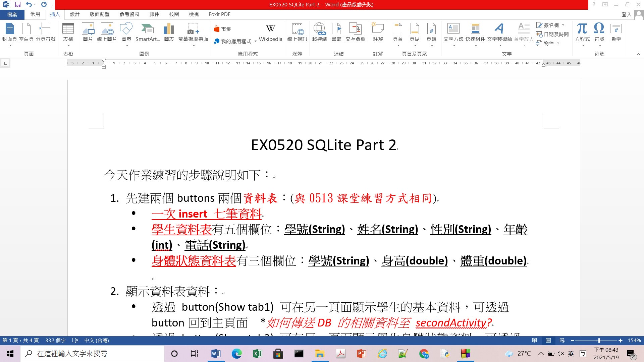The height and width of the screenshot is (362, 644).
Task: Switch to Print Layout view
Action: pos(548,340)
